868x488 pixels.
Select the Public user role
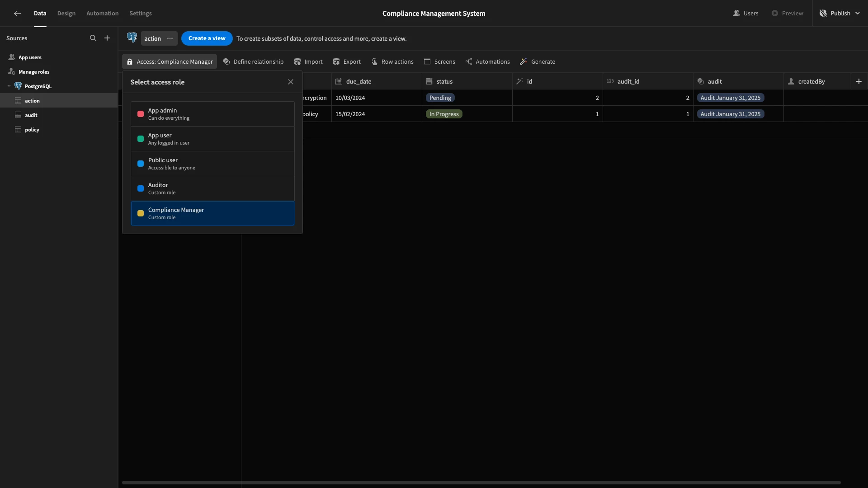coord(212,164)
